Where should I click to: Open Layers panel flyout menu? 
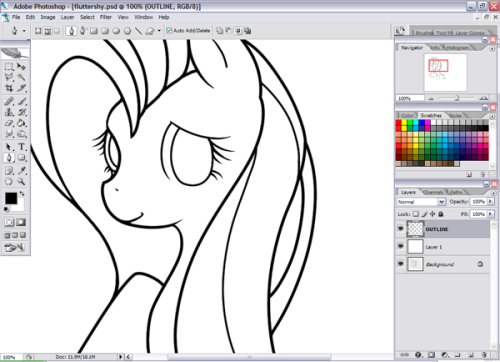click(493, 193)
